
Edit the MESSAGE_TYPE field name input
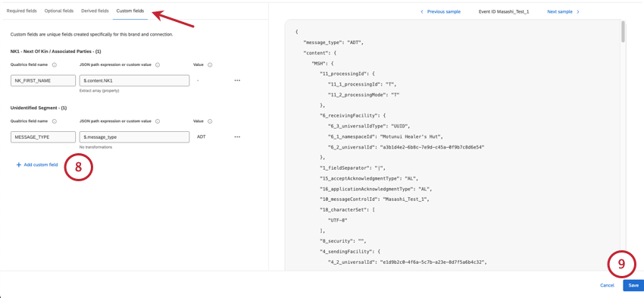click(43, 137)
